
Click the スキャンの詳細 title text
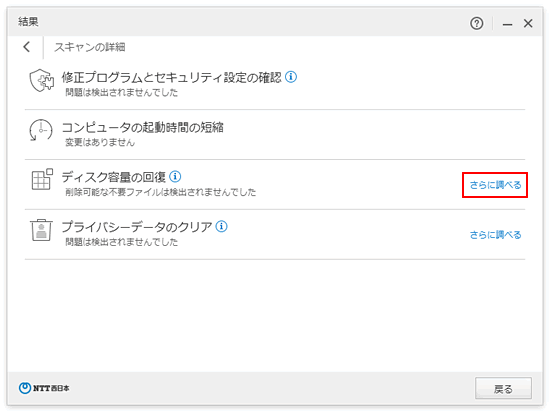click(90, 47)
